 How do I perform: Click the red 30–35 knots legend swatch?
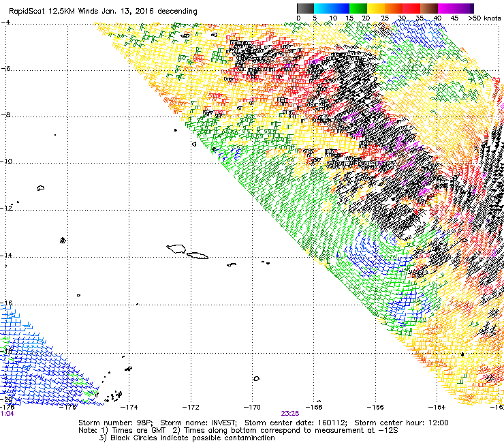point(411,8)
